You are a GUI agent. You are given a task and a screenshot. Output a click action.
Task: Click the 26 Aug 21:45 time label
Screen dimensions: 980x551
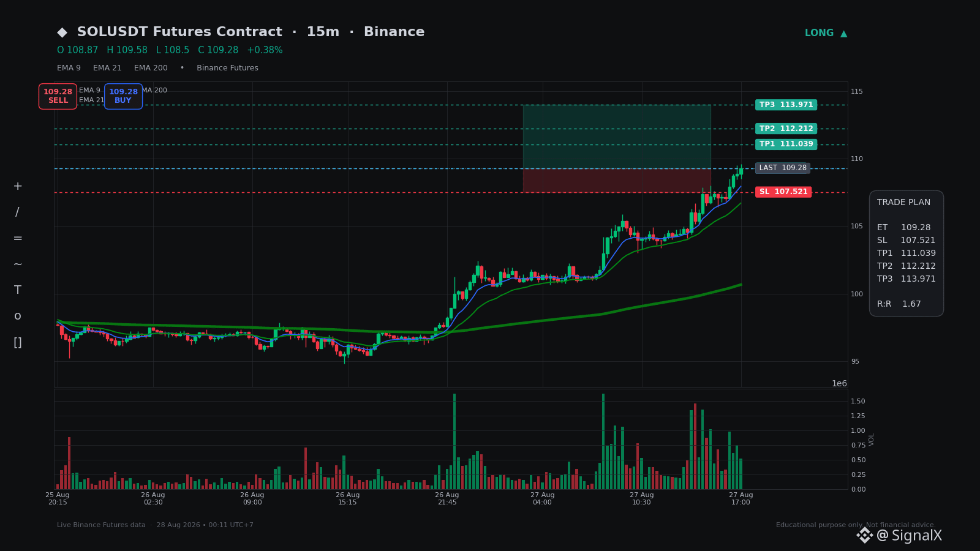click(x=447, y=498)
